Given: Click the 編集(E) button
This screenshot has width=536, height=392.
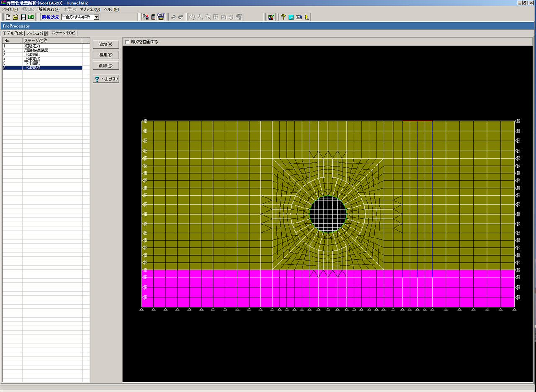Looking at the screenshot, I should click(106, 55).
